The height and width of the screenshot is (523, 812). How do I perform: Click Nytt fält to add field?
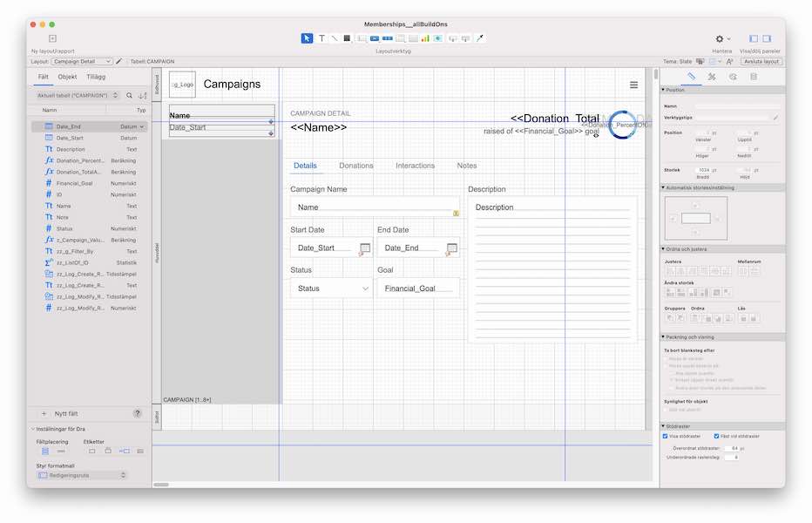coord(66,413)
